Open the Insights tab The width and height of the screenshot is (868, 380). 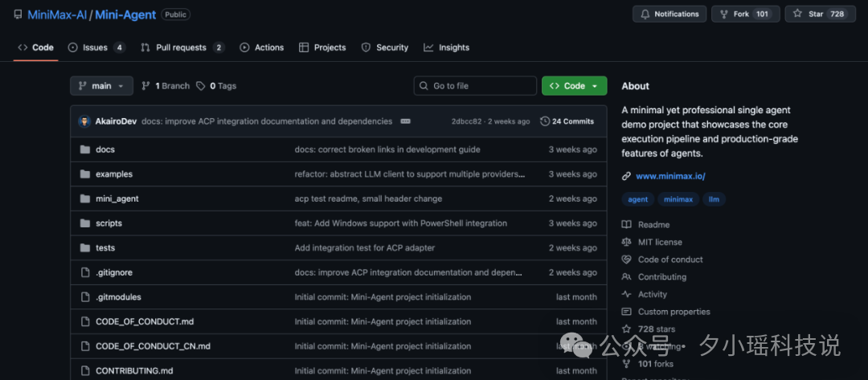click(446, 47)
